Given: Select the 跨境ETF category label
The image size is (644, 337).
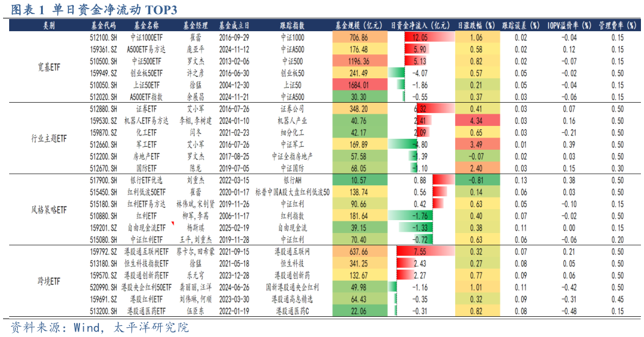Looking at the screenshot, I should [49, 281].
